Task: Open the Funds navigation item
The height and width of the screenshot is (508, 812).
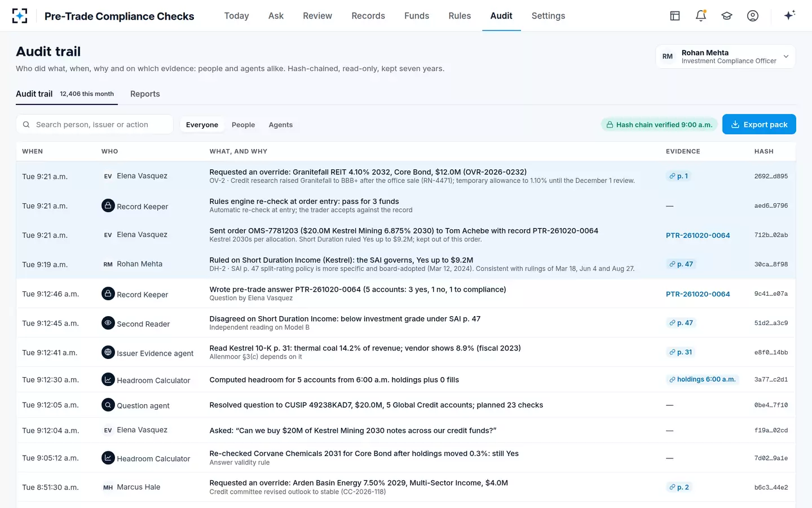Action: coord(417,16)
